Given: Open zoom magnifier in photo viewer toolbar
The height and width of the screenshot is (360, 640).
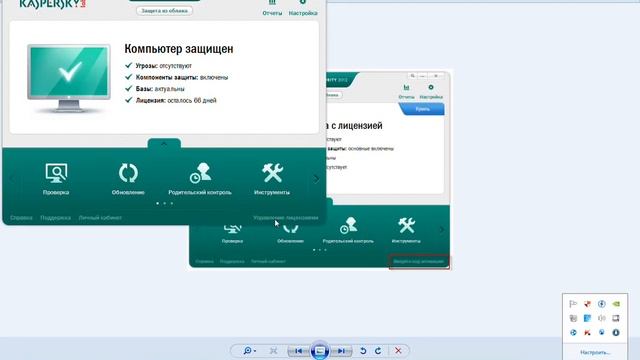Looking at the screenshot, I should (x=247, y=351).
